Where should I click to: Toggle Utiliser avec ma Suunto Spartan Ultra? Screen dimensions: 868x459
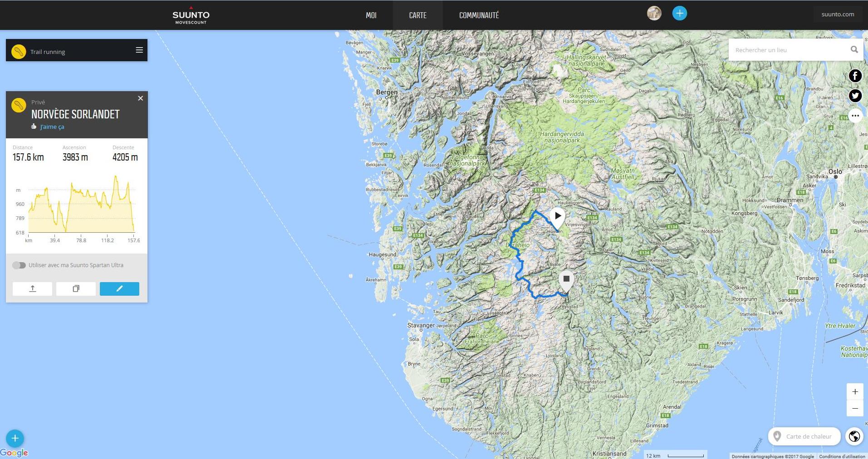tap(19, 265)
